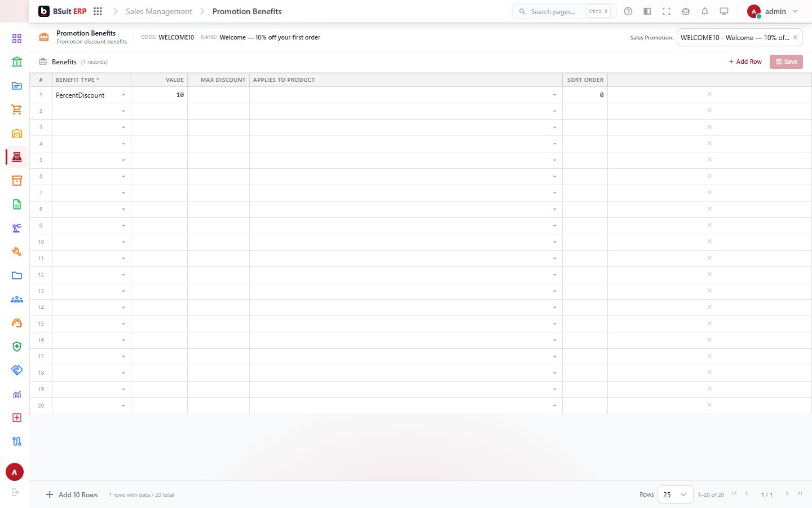
Task: Open the wrench maintenance sidebar module
Action: 17,252
